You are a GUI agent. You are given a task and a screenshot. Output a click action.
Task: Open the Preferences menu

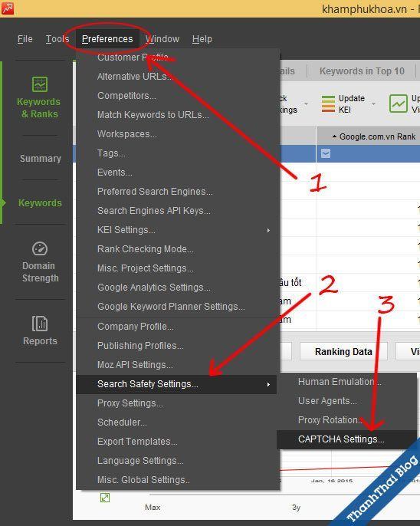point(107,39)
